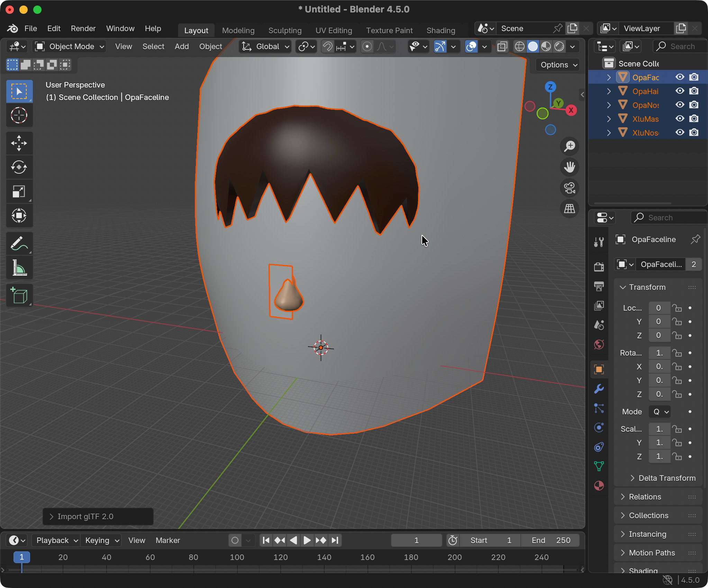
Task: Toggle camera view button in viewport
Action: [x=569, y=188]
